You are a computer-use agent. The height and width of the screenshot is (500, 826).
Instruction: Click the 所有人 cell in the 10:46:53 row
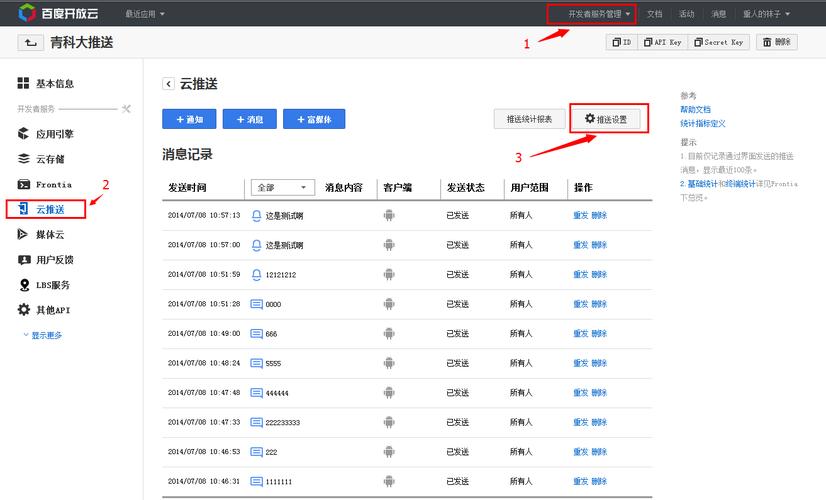click(x=521, y=452)
